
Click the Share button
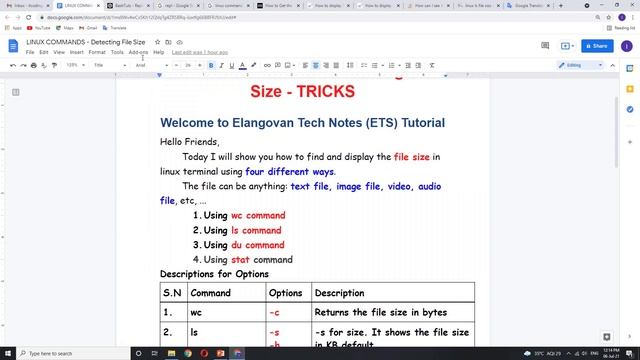click(597, 46)
